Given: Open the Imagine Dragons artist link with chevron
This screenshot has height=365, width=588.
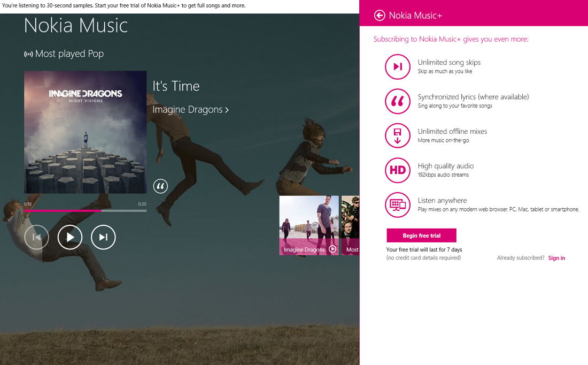Looking at the screenshot, I should [190, 110].
